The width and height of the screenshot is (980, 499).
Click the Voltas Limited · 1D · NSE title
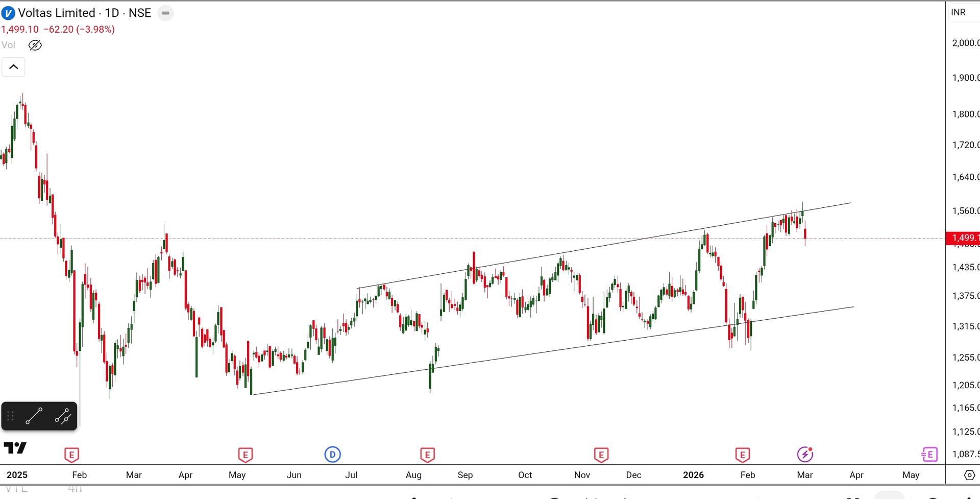[85, 13]
